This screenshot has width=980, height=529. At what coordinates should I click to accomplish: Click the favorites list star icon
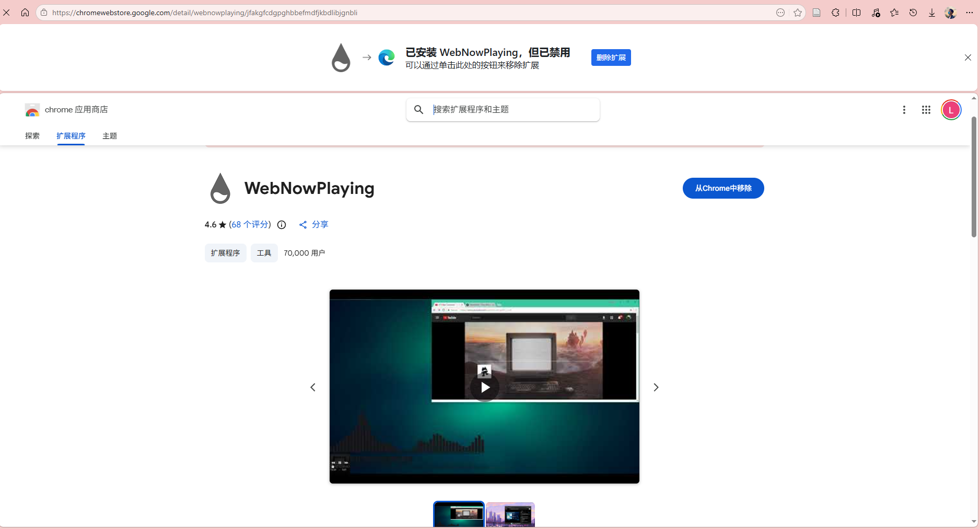pos(894,13)
